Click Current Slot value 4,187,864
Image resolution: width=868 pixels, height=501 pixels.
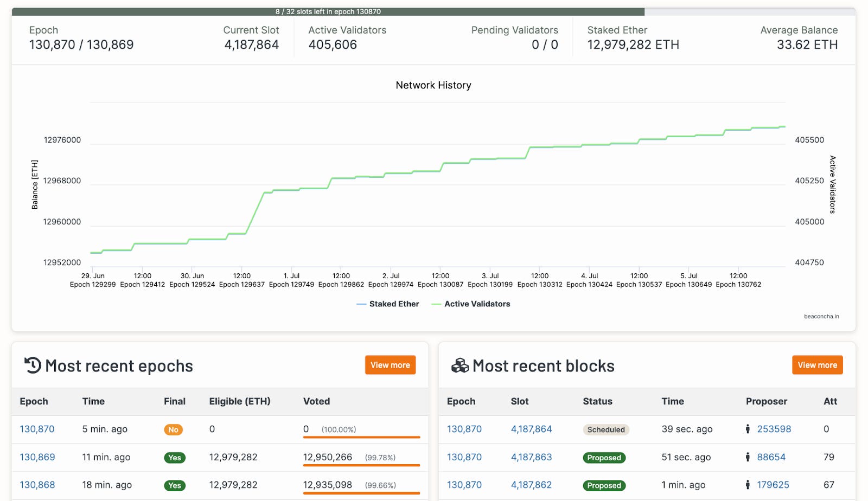point(252,45)
